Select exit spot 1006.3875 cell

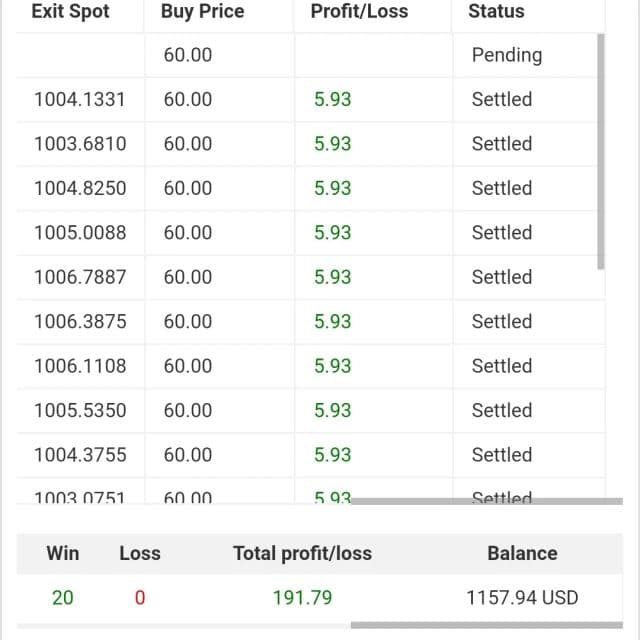[80, 322]
